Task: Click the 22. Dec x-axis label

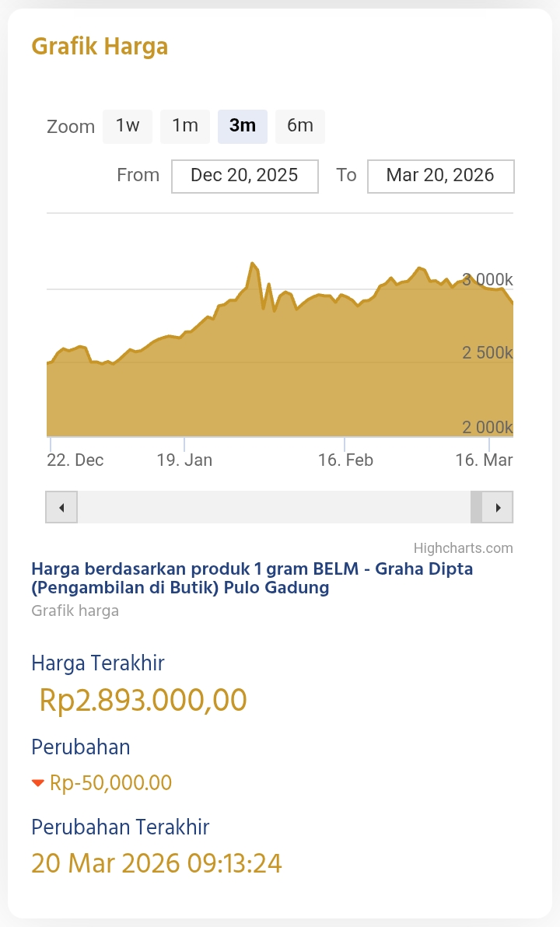Action: coord(75,460)
